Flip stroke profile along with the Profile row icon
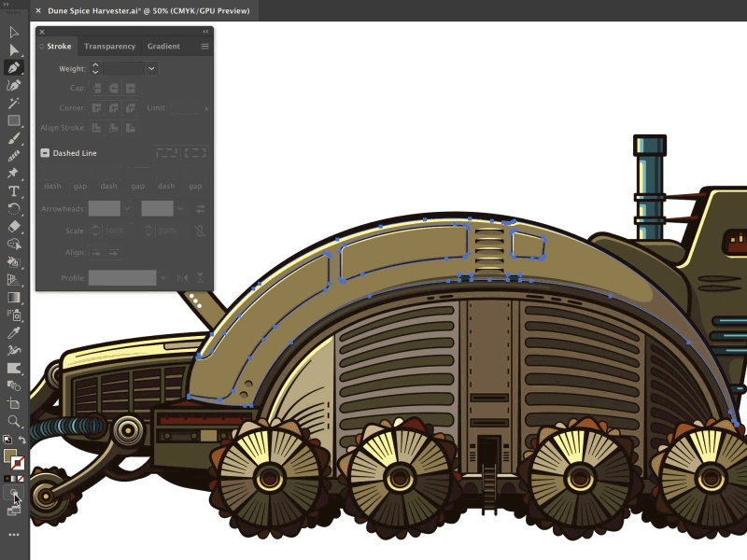Viewport: 747px width, 560px height. (x=182, y=278)
